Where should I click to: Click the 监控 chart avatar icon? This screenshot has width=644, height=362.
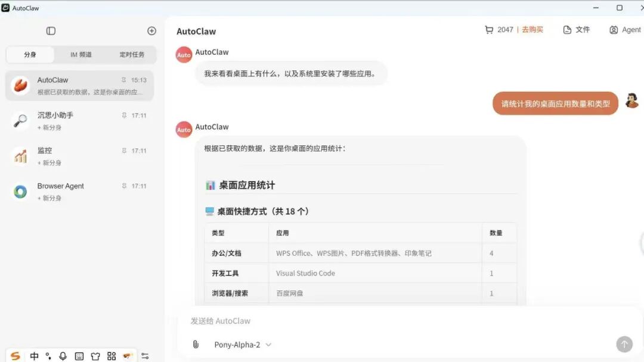(20, 156)
